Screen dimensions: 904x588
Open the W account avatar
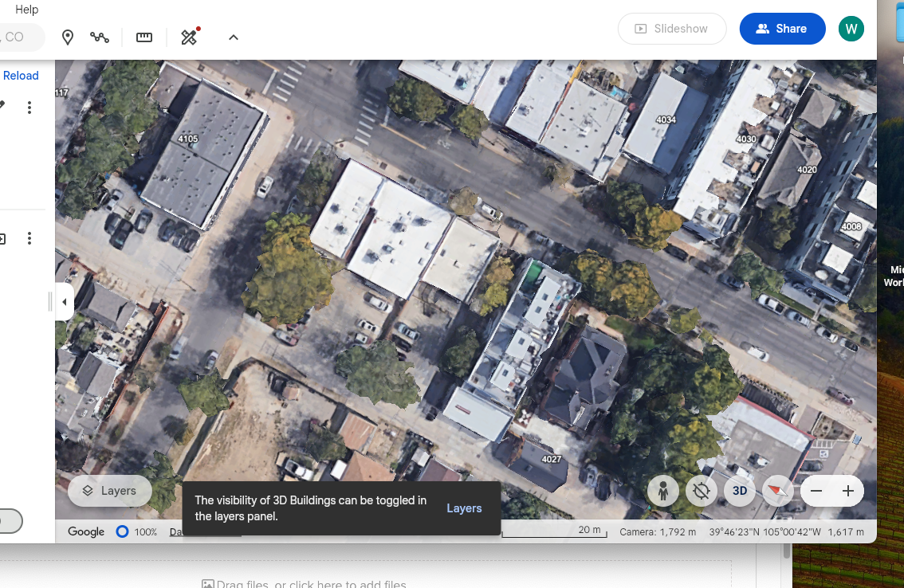[x=851, y=29]
